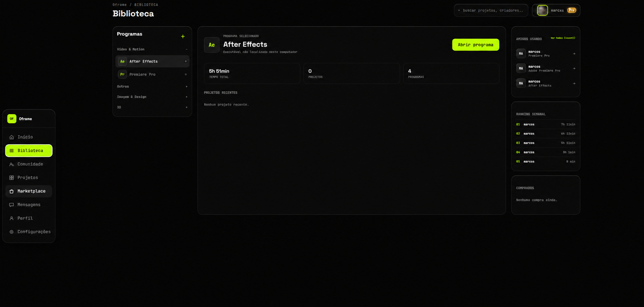Collapse the Vídeo & Motion category
The width and height of the screenshot is (644, 307).
[186, 49]
